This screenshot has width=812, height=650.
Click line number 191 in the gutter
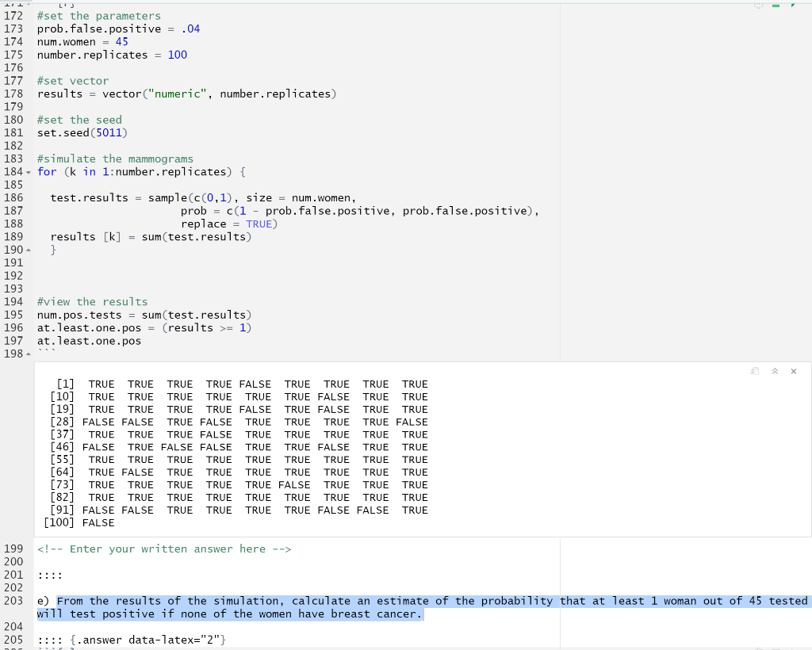13,263
